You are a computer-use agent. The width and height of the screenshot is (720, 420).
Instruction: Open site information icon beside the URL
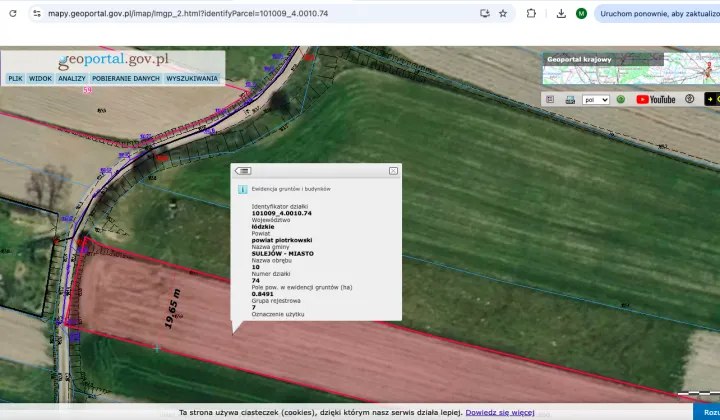click(x=37, y=13)
